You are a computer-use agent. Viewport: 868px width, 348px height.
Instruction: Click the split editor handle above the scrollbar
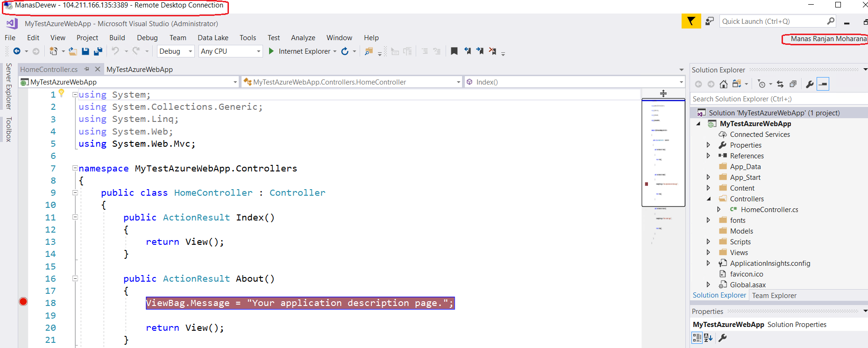click(663, 93)
